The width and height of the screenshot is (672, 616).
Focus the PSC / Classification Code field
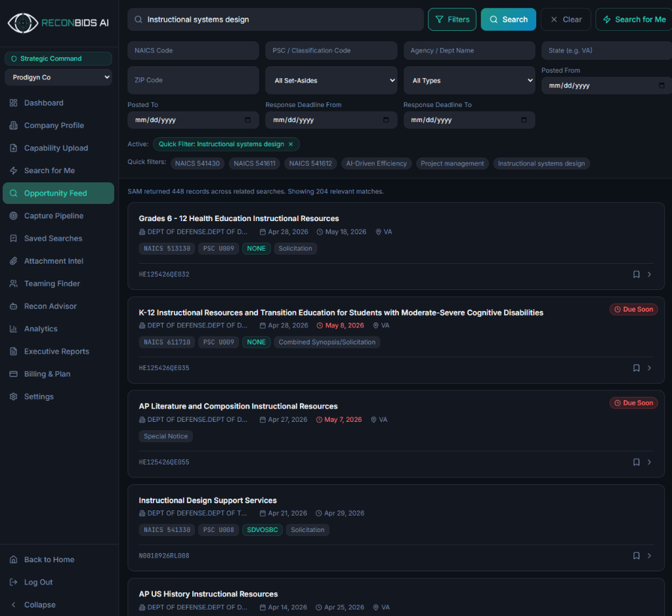pyautogui.click(x=331, y=51)
